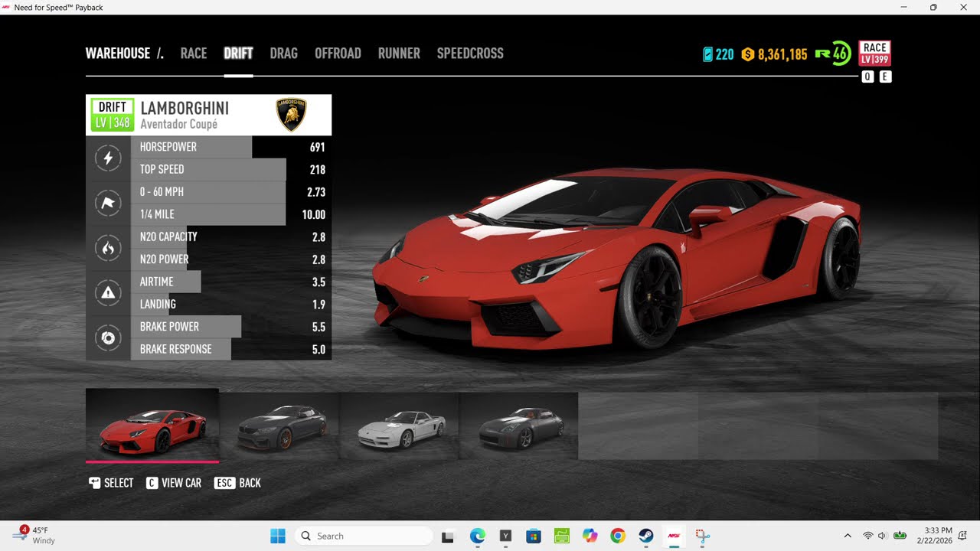The image size is (980, 551).
Task: Click the airtime warning triangle icon
Action: (108, 292)
